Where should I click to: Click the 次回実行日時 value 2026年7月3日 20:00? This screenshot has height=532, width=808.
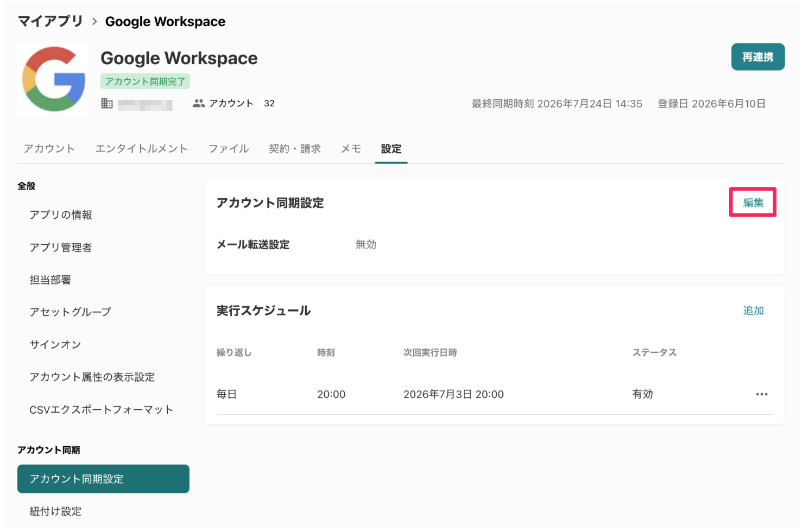coord(453,395)
